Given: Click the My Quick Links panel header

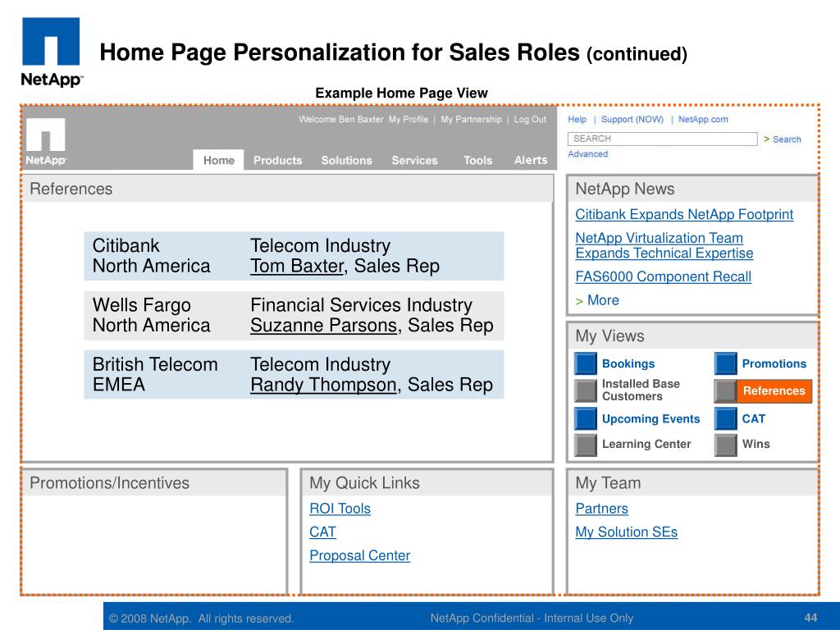Looking at the screenshot, I should 427,483.
